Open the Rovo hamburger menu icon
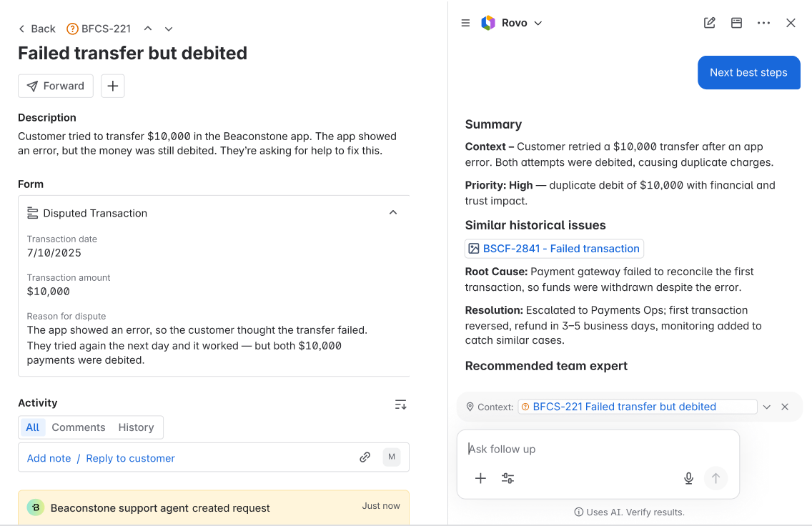Image resolution: width=812 pixels, height=526 pixels. (465, 23)
